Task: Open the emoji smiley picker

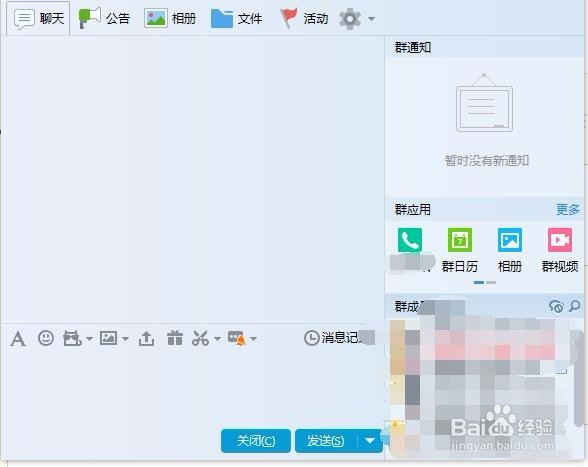Action: point(46,338)
